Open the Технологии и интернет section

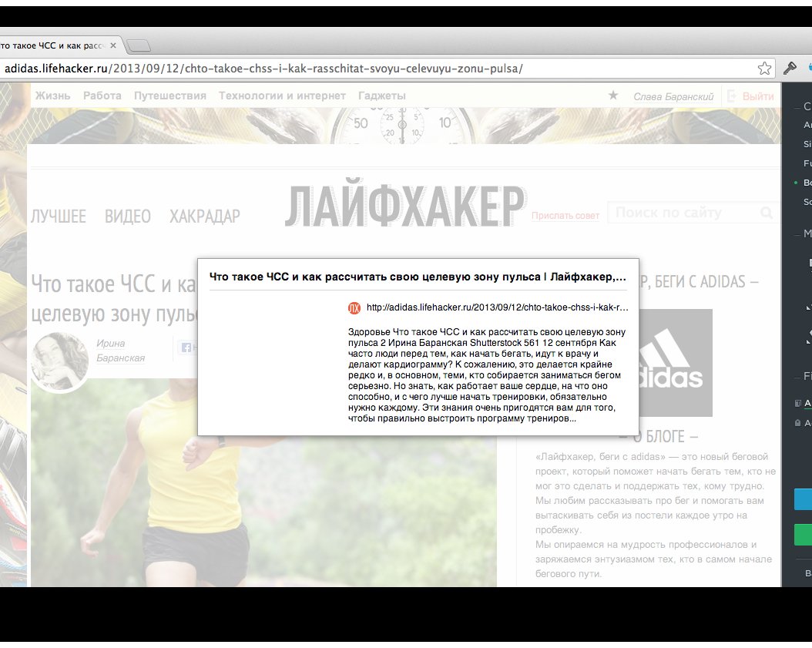coord(282,96)
